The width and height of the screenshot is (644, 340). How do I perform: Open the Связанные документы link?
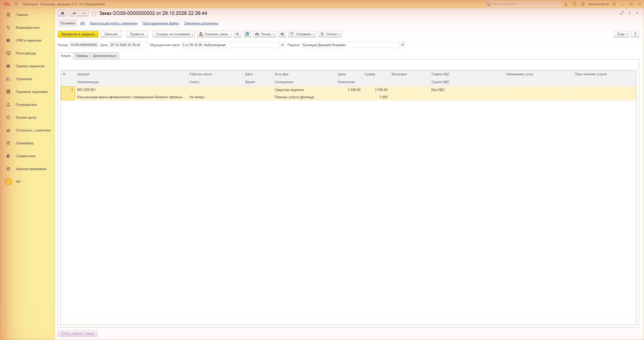pos(201,23)
